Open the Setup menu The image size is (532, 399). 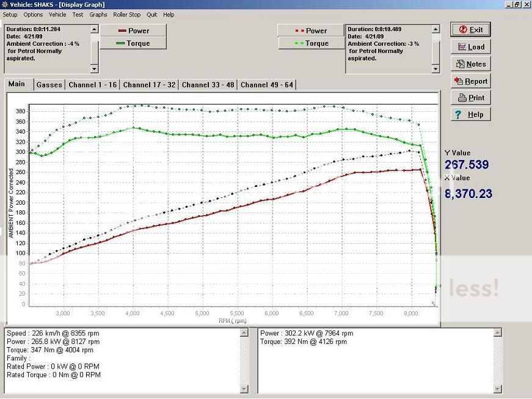pos(10,15)
